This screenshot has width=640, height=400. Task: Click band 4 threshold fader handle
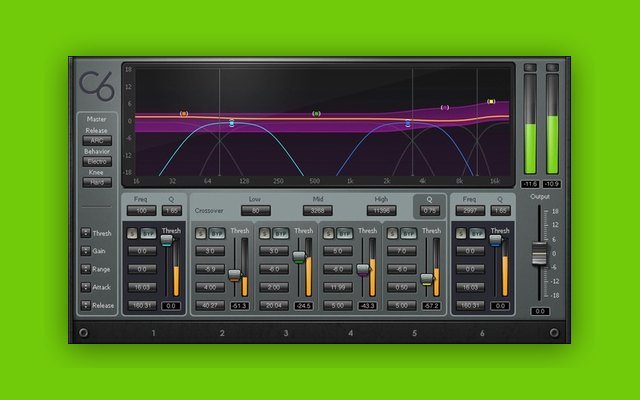pos(363,270)
